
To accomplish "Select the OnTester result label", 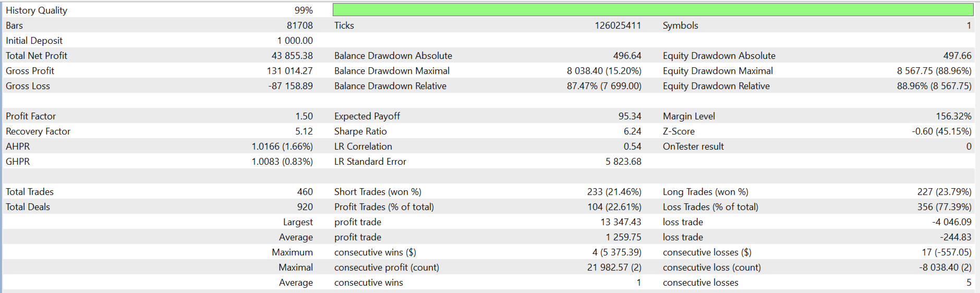I will coord(693,146).
